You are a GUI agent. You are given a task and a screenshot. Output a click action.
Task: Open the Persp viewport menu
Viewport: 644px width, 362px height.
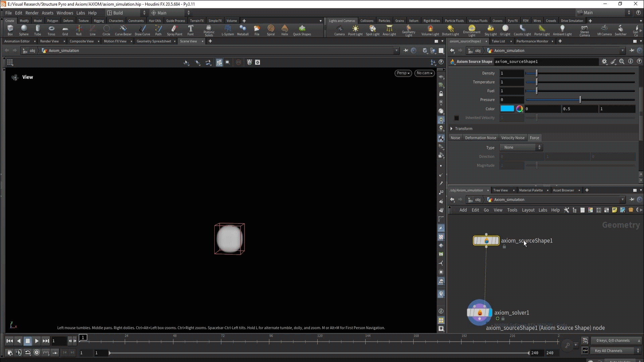(x=403, y=73)
